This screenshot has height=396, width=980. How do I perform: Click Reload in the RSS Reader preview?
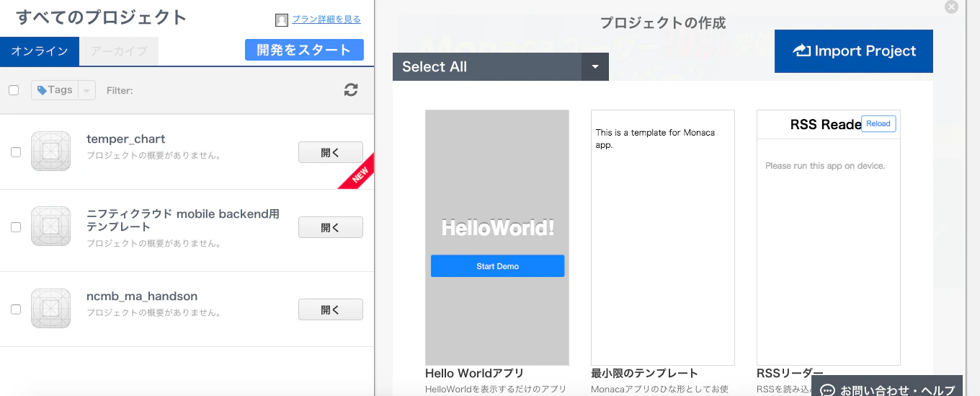(878, 123)
